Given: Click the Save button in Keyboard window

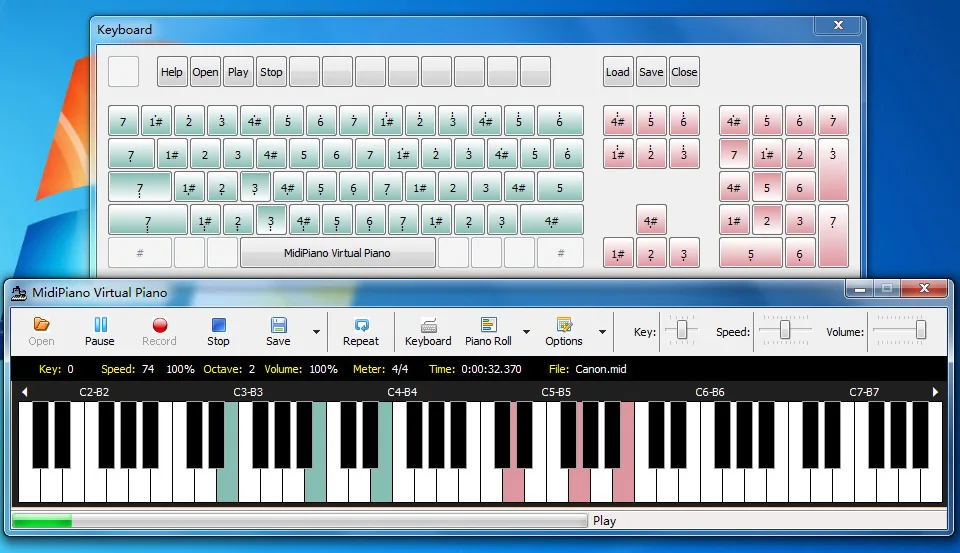Looking at the screenshot, I should [651, 72].
